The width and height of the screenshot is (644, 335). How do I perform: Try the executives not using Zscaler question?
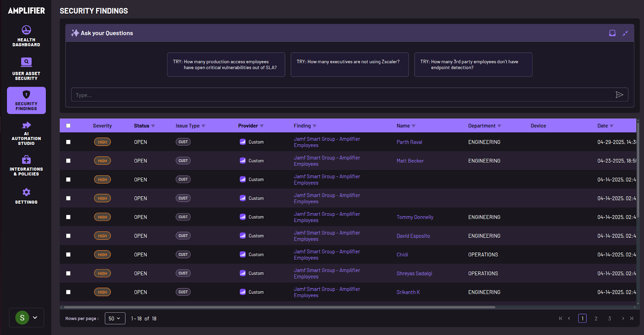coord(350,64)
